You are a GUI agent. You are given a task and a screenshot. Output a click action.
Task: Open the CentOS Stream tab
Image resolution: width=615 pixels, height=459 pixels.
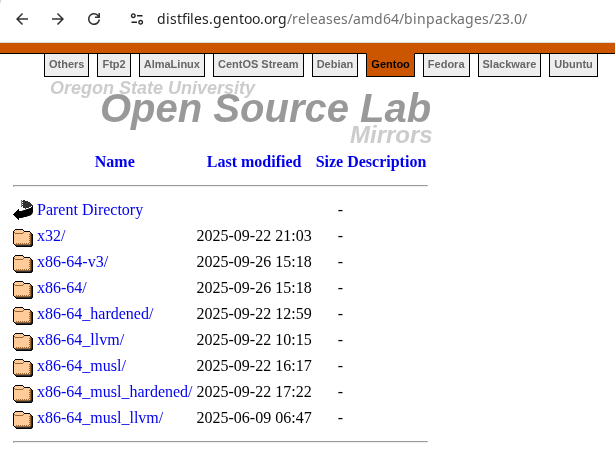(x=258, y=64)
